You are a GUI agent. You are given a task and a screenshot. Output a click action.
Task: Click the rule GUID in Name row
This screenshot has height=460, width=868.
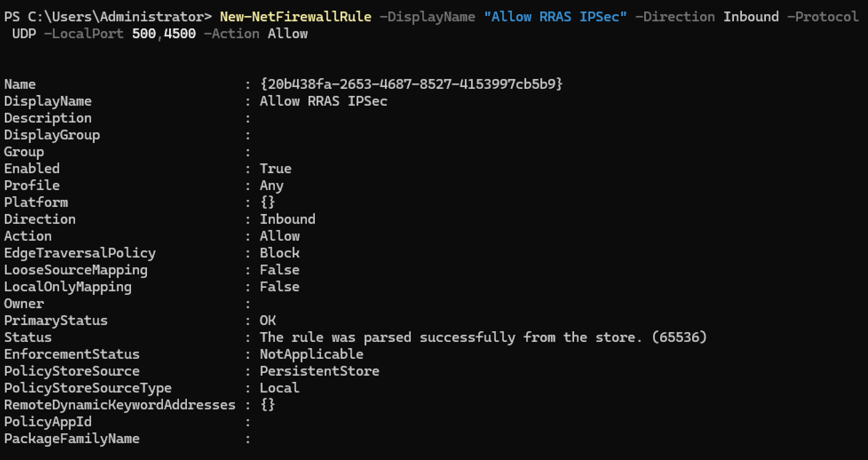[411, 84]
